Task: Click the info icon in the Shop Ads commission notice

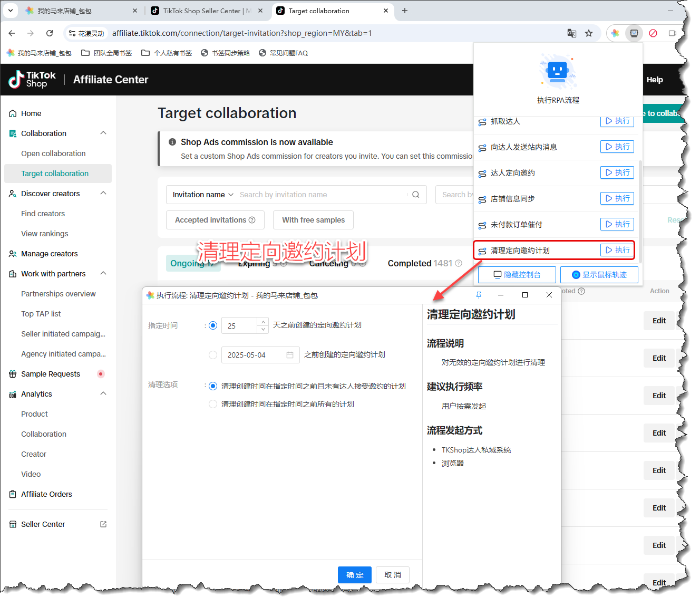Action: coord(172,142)
